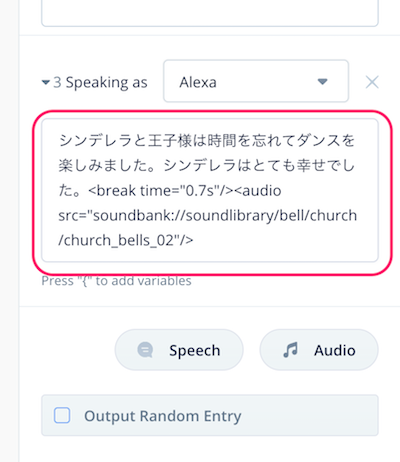The width and height of the screenshot is (400, 462).
Task: Enable the Output Random Entry checkbox
Action: pos(62,415)
